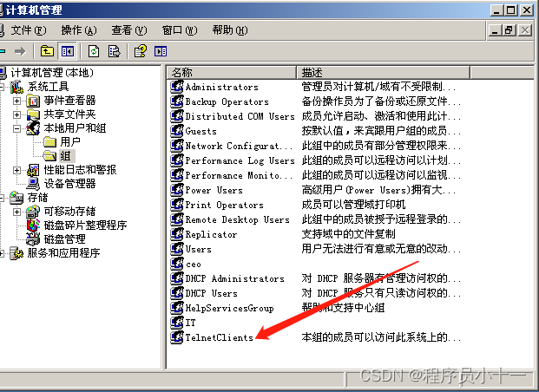Select the Print Operators group
The width and height of the screenshot is (539, 392).
225,205
